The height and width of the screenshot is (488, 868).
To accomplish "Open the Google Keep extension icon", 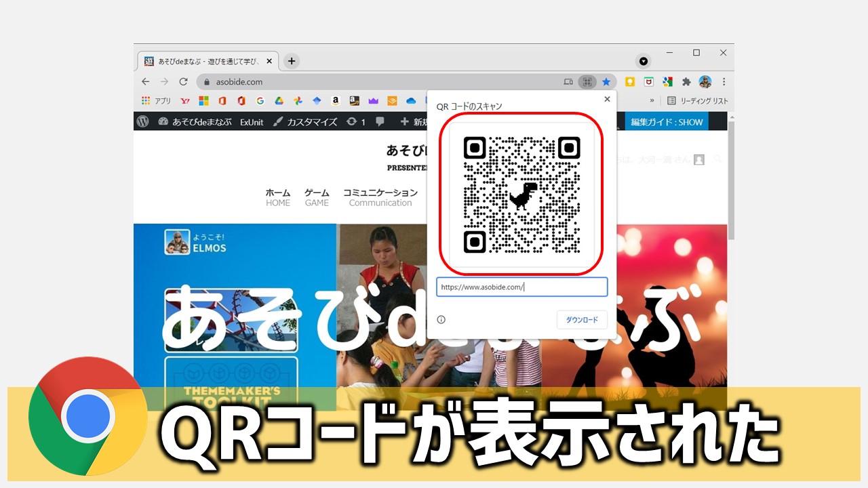I will tap(630, 81).
